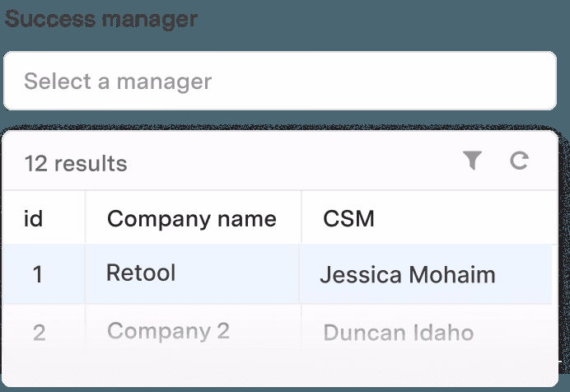Sort by the CSM column header
Screen dimensions: 570x392
(x=348, y=218)
